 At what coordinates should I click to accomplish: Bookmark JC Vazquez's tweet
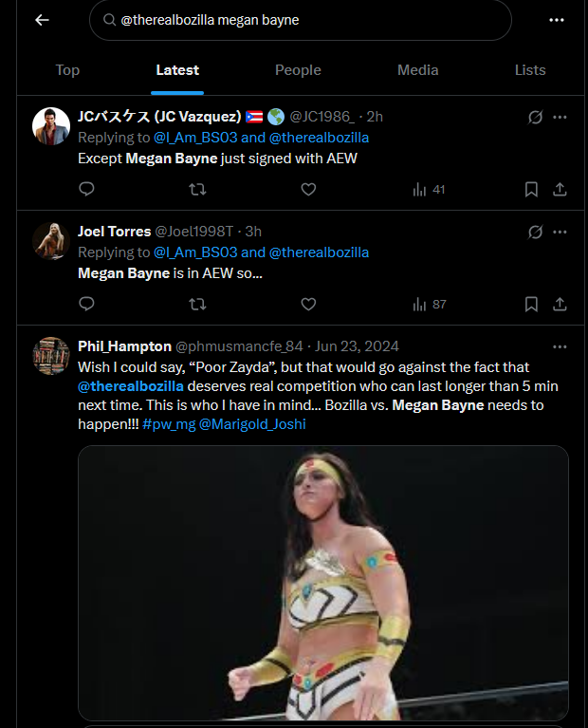(531, 189)
